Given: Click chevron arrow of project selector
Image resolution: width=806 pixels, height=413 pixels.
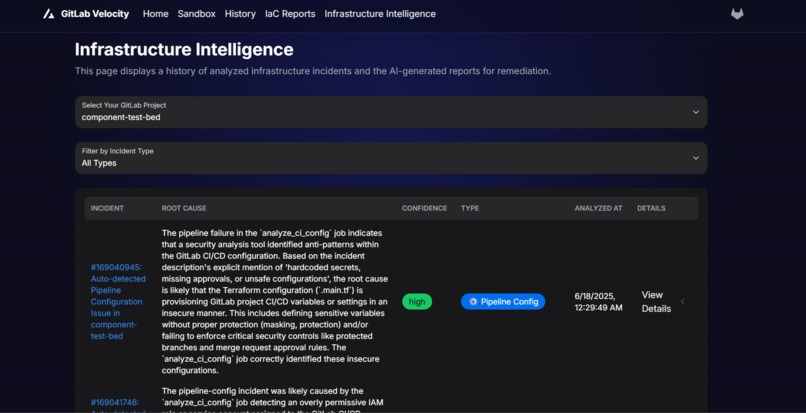Looking at the screenshot, I should (x=695, y=112).
